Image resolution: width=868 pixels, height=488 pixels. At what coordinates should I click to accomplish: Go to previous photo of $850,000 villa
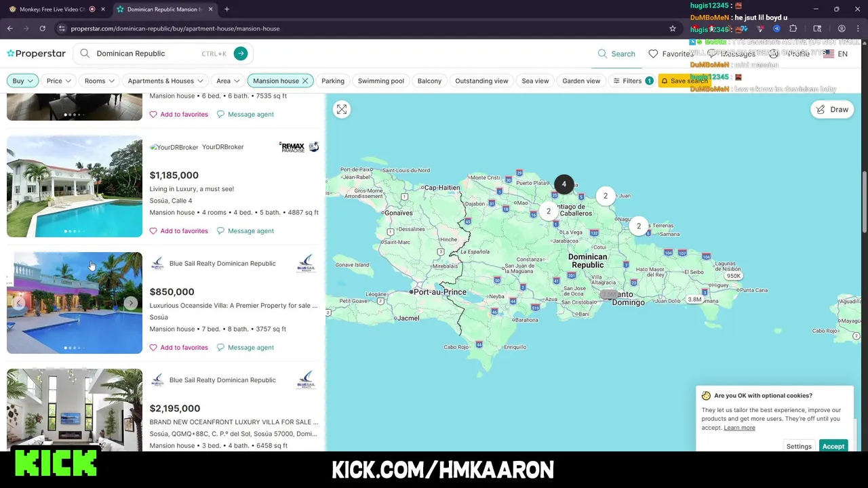coord(19,303)
